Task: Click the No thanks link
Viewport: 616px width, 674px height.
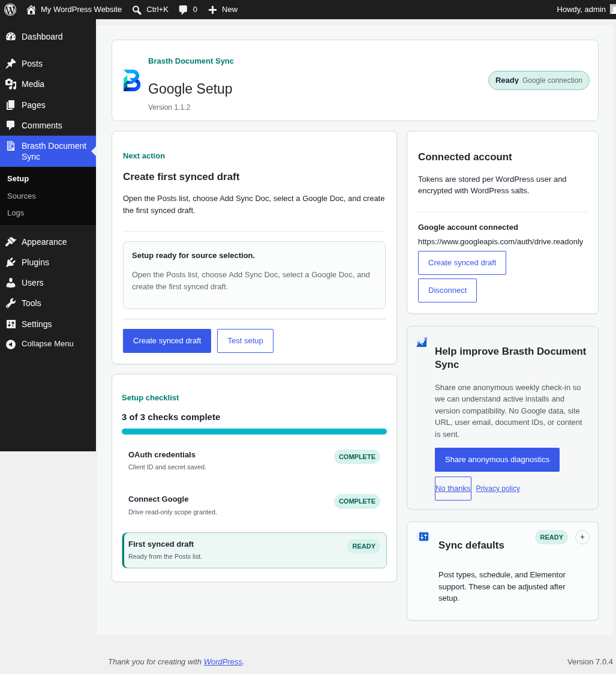Action: coord(453,489)
